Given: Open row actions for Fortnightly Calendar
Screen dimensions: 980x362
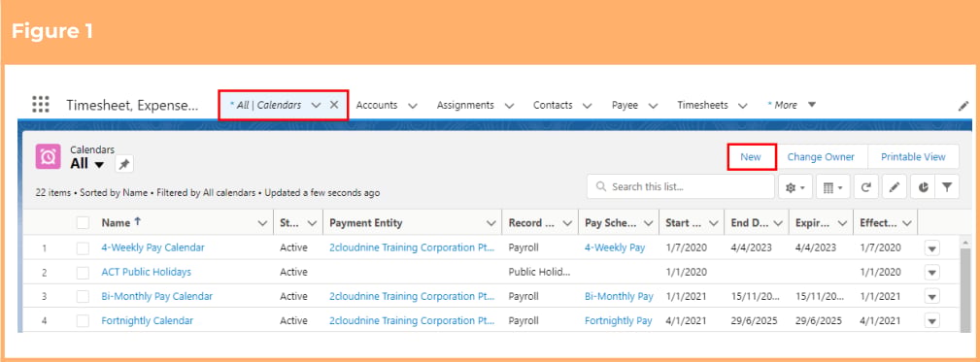Looking at the screenshot, I should pyautogui.click(x=931, y=321).
